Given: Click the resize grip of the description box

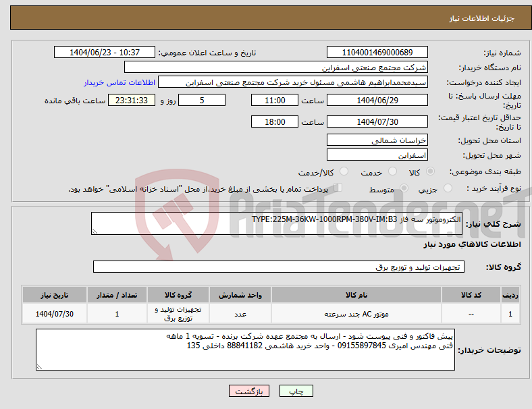Looking at the screenshot, I should (95, 231).
